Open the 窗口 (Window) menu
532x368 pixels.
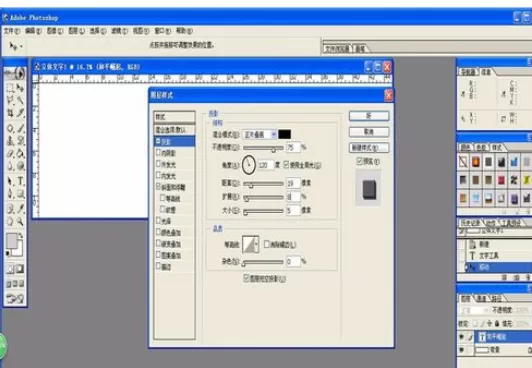[x=163, y=31]
